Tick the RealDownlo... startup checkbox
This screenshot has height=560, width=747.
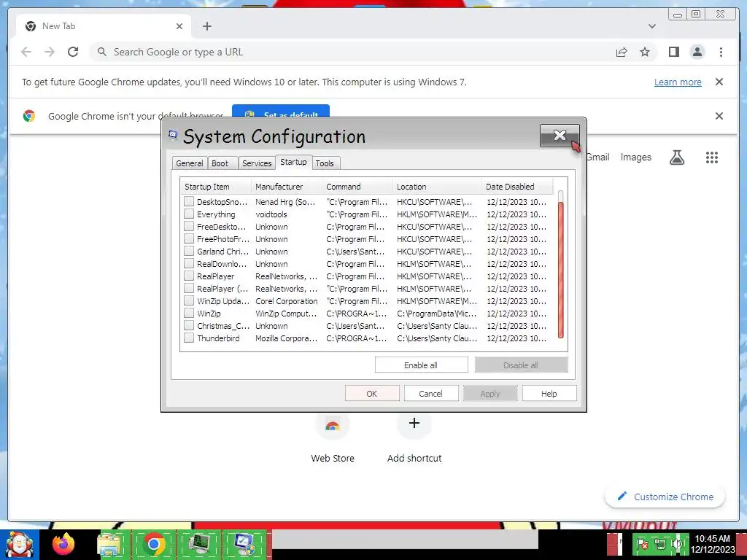[189, 263]
